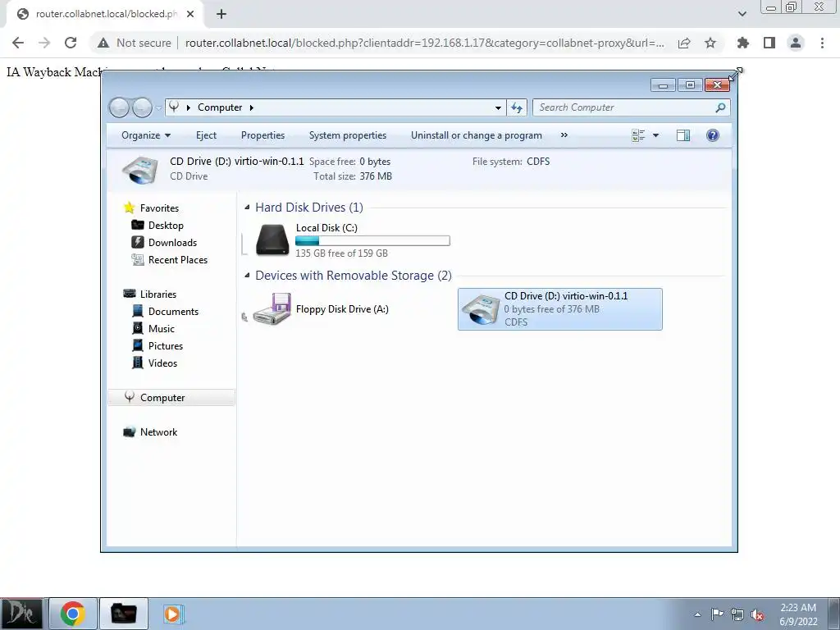Open System properties
The height and width of the screenshot is (630, 840).
(x=348, y=135)
